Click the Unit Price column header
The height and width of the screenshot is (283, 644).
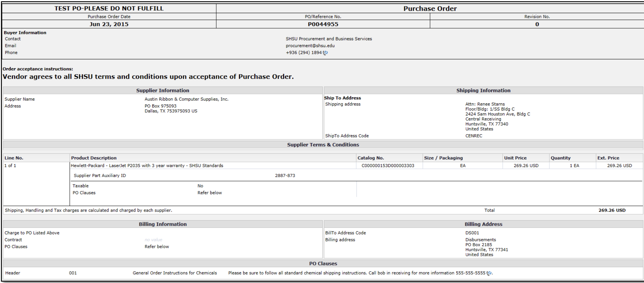pos(515,158)
